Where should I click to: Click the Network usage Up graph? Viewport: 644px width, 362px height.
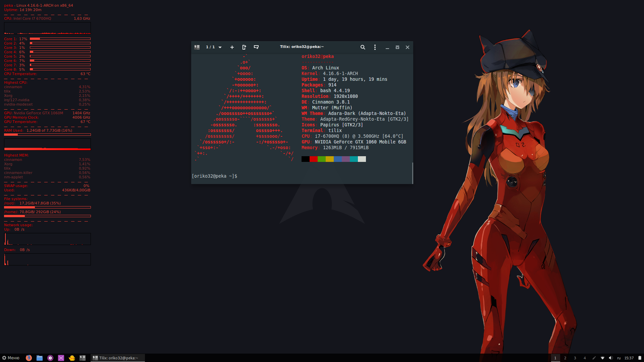[47, 239]
